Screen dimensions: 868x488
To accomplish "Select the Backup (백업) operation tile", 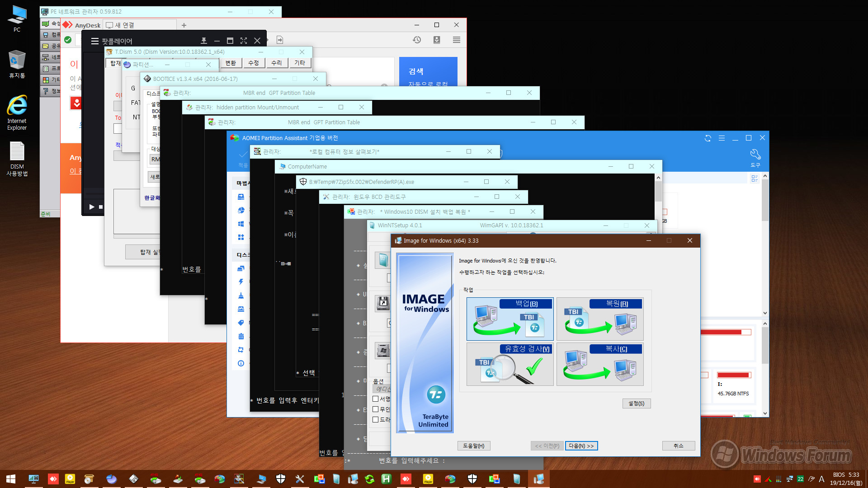I will click(x=510, y=319).
